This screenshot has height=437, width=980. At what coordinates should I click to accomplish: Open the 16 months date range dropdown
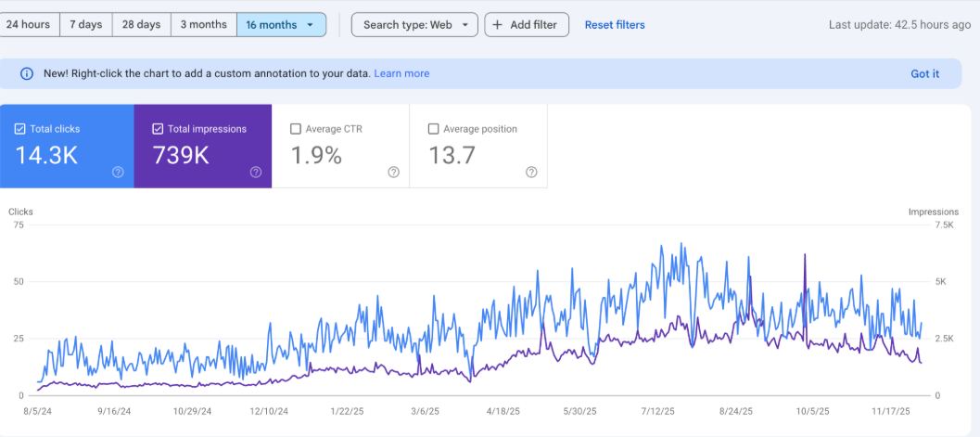pyautogui.click(x=281, y=25)
